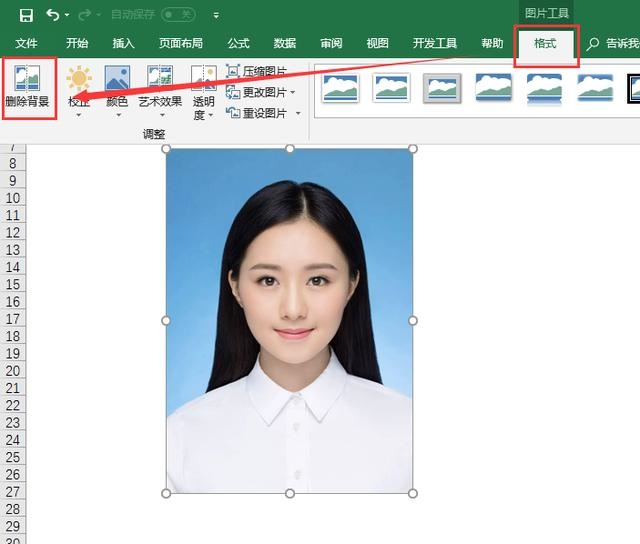Open the 文件 file menu
Screen dimensions: 640x544
(27, 44)
